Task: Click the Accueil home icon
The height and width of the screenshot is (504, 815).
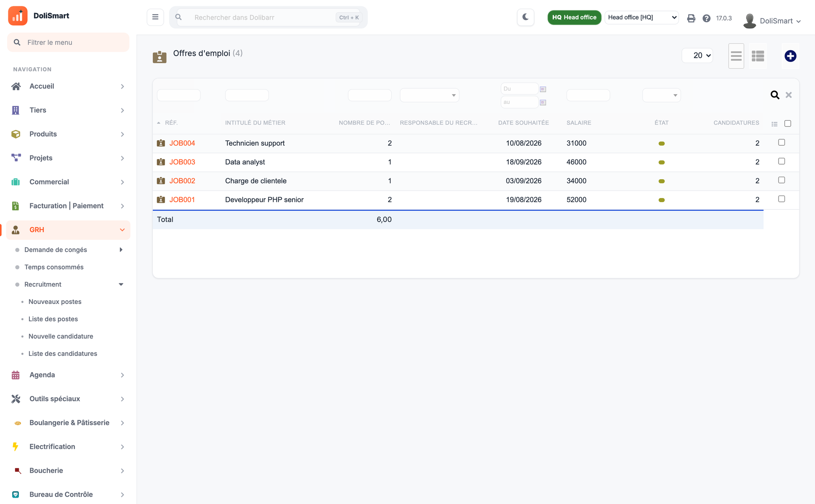Action: click(16, 86)
